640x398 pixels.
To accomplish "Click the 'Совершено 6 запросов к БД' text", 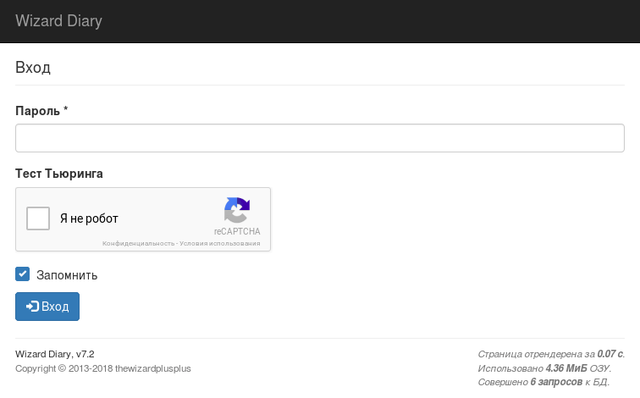I will pyautogui.click(x=544, y=382).
